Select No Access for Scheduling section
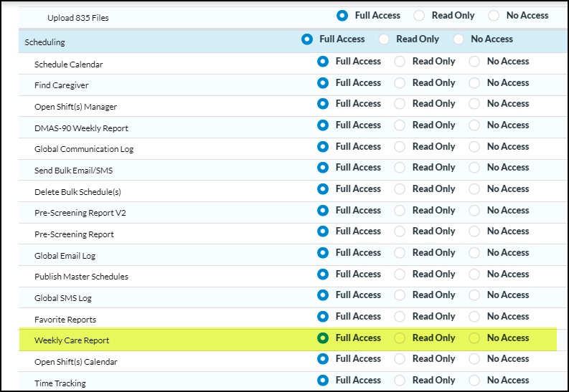 [459, 39]
